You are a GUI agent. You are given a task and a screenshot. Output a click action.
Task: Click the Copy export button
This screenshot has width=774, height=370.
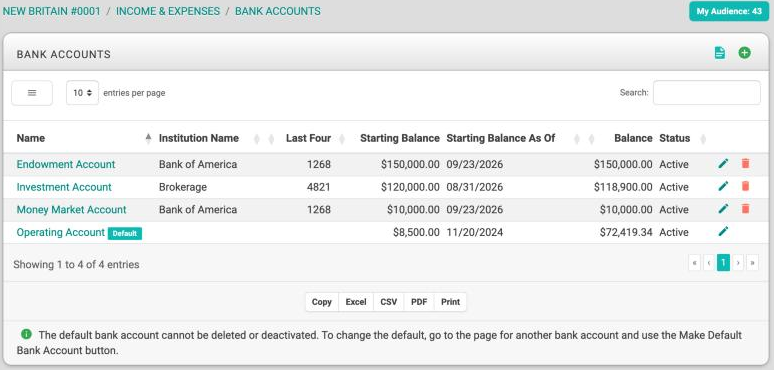[322, 302]
